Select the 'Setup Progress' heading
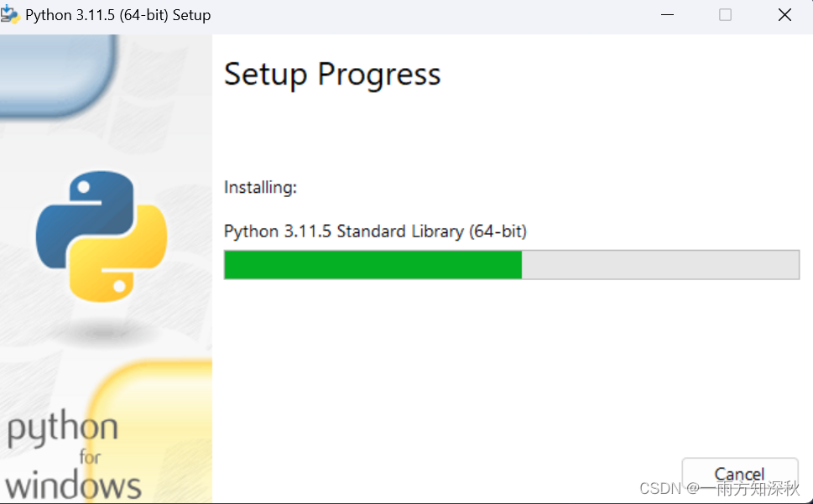The height and width of the screenshot is (504, 813). 331,75
